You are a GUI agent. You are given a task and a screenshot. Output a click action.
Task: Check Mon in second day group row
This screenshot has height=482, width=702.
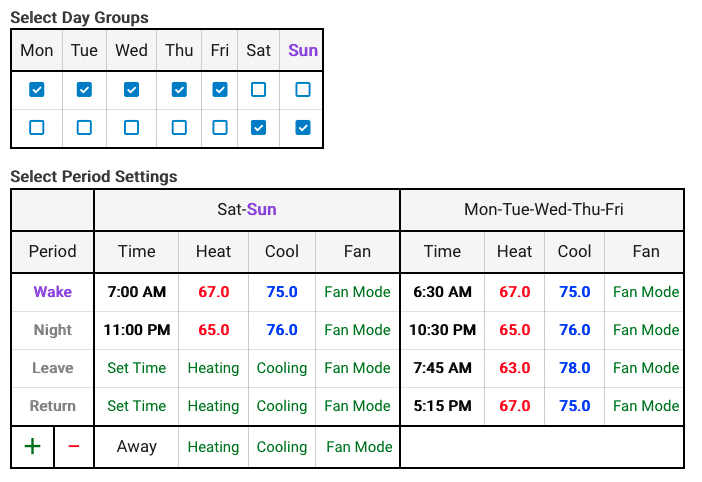click(37, 128)
